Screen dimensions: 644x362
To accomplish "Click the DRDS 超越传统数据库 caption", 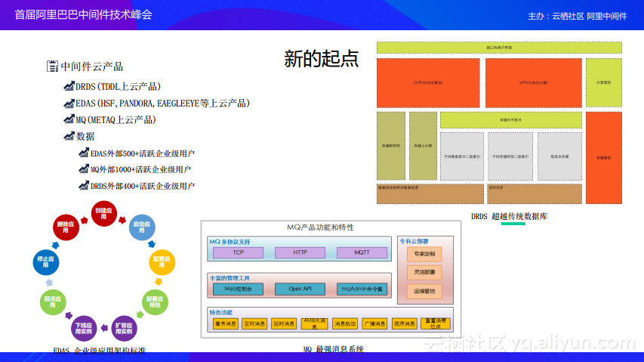I will point(510,217).
